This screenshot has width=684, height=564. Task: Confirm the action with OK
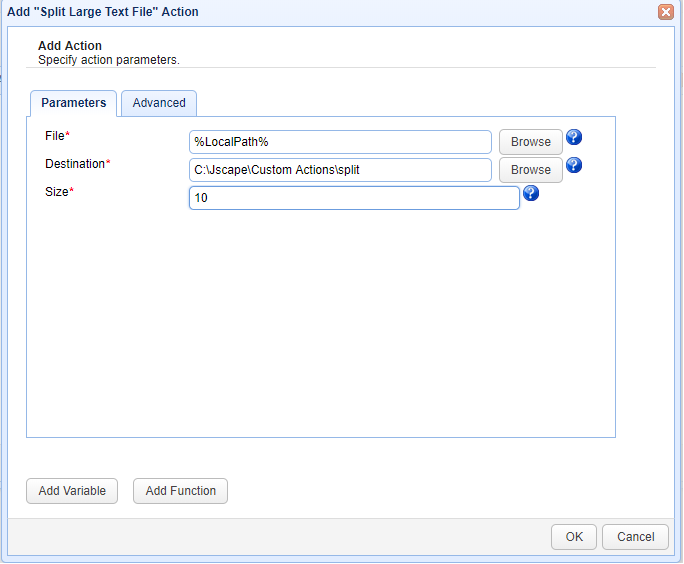coord(573,537)
